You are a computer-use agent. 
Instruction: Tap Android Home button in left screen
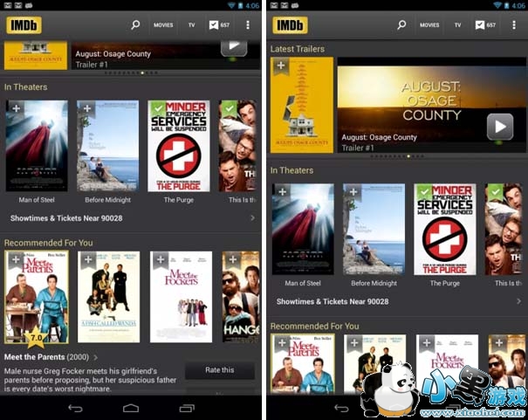(131, 408)
